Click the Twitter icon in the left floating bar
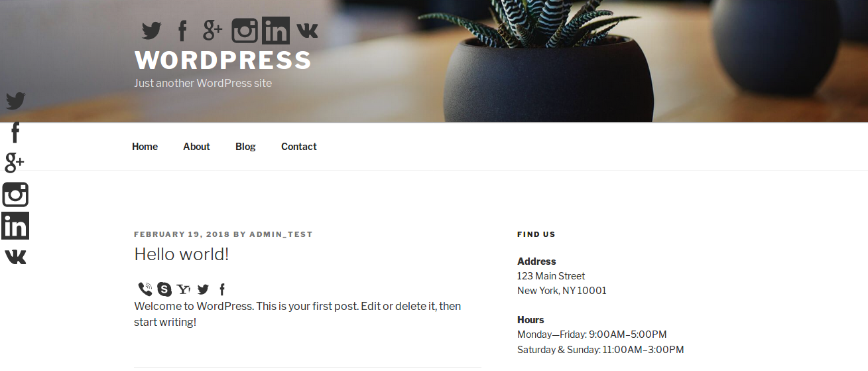This screenshot has width=868, height=371. pos(15,101)
